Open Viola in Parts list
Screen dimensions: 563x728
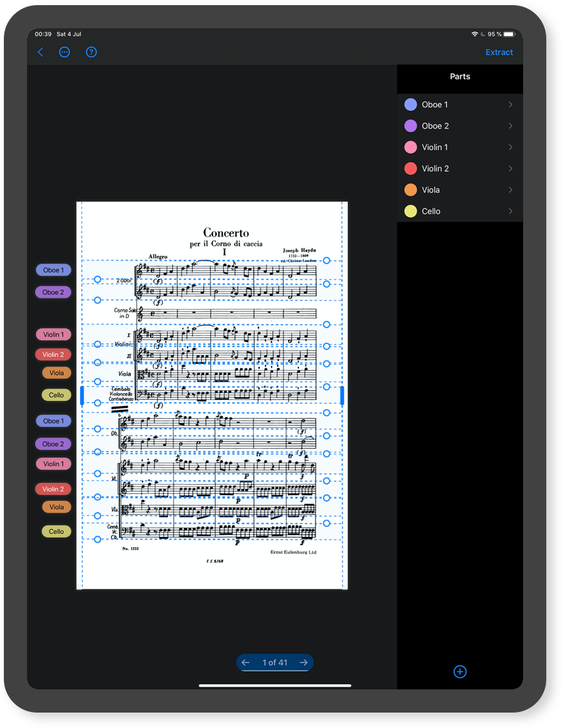pos(460,190)
